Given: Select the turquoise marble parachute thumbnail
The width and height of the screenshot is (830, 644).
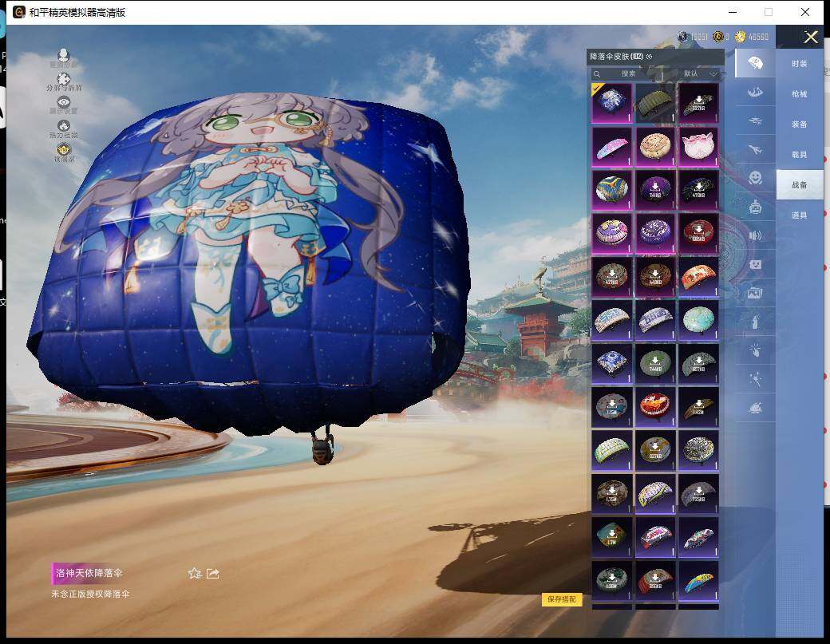Looking at the screenshot, I should (699, 320).
